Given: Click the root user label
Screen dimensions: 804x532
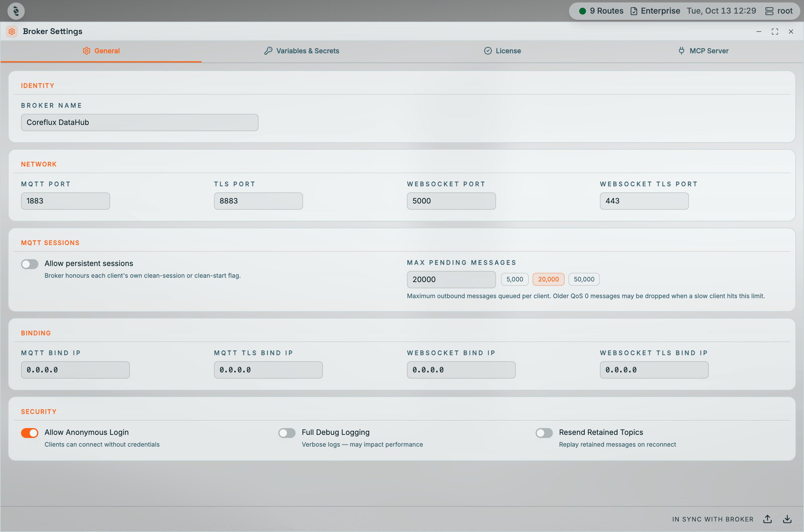Looking at the screenshot, I should tap(785, 11).
